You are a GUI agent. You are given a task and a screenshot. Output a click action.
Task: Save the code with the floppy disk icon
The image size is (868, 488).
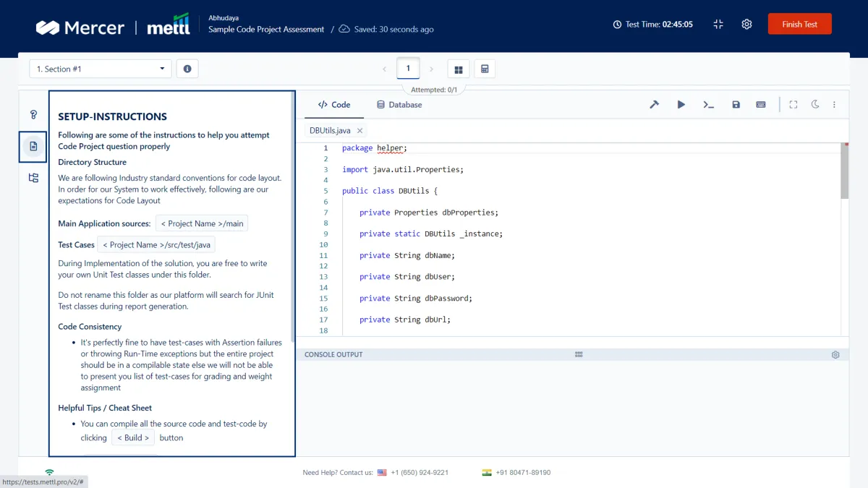736,105
